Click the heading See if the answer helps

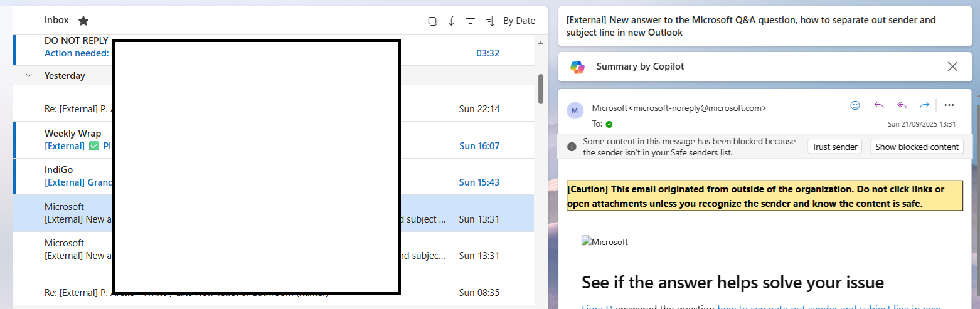(x=733, y=282)
